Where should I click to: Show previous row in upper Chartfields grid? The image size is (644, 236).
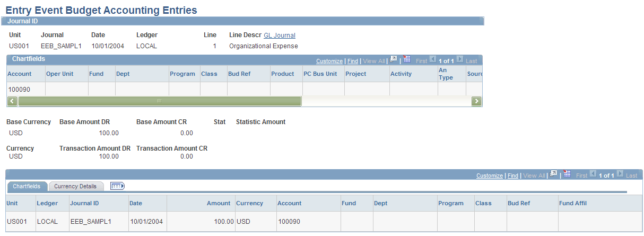432,59
